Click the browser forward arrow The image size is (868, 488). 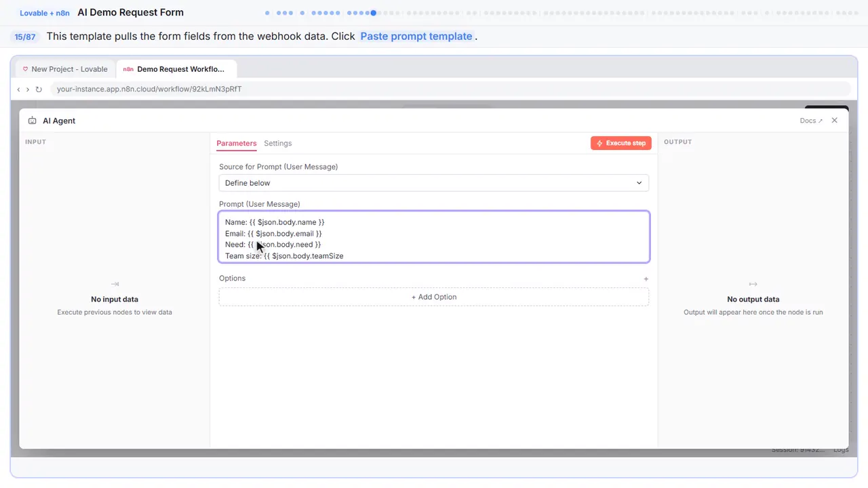tap(28, 89)
